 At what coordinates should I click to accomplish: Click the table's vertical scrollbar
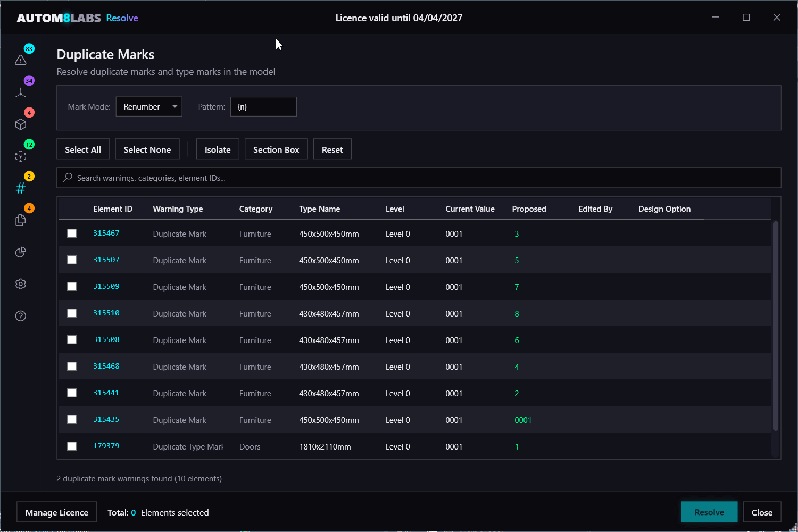pyautogui.click(x=775, y=326)
